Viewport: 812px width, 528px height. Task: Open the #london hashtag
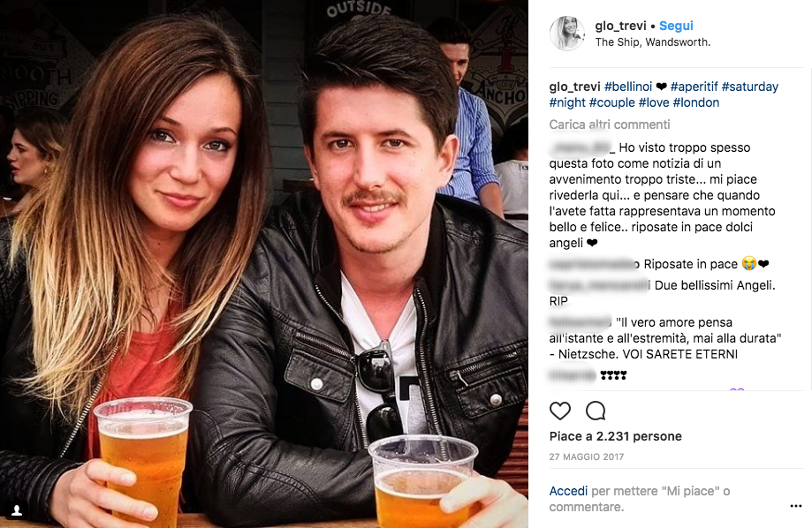tap(696, 102)
